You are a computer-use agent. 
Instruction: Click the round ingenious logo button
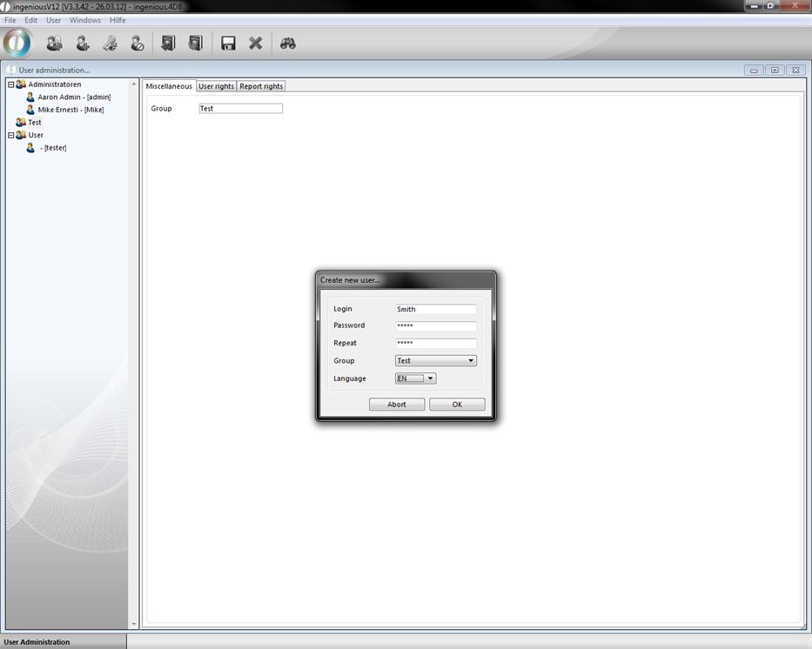(17, 43)
